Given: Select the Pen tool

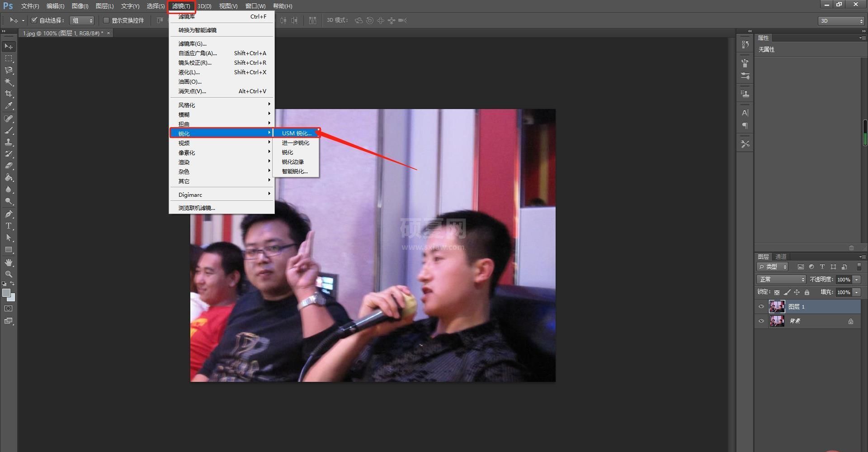Looking at the screenshot, I should (9, 214).
